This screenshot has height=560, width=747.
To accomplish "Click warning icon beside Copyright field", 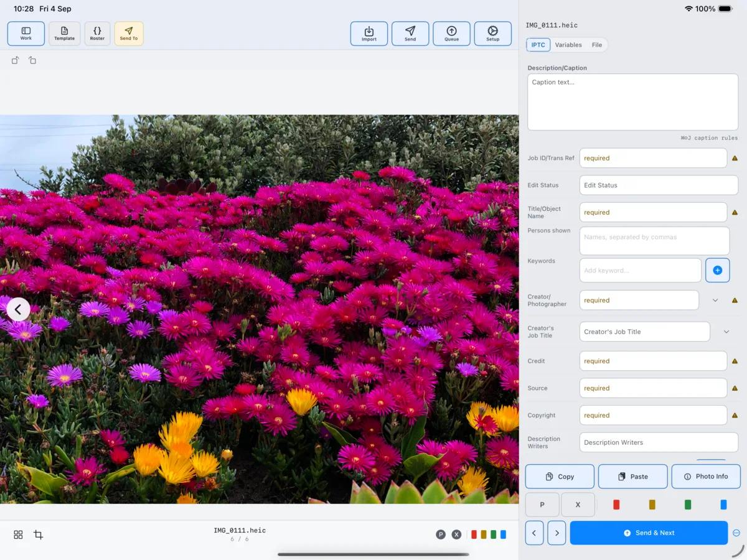I will pos(735,415).
